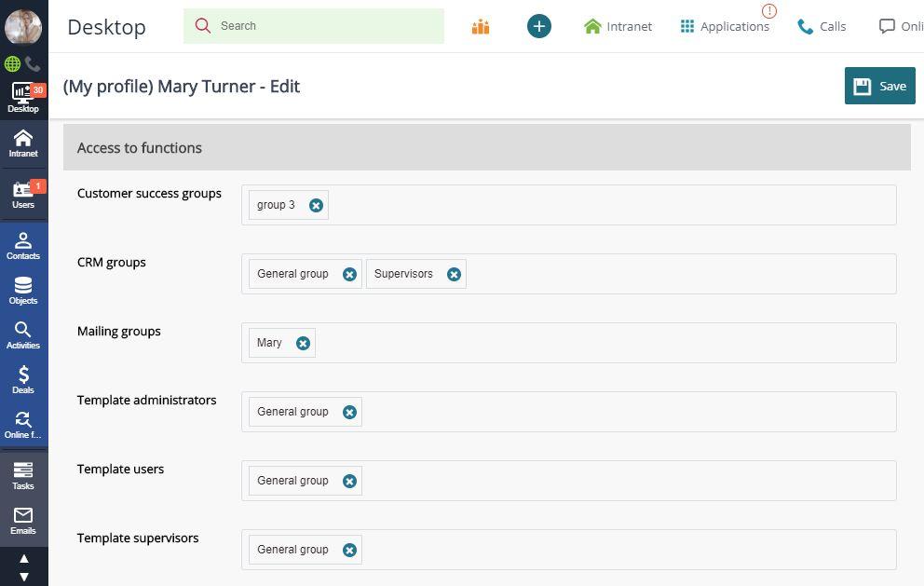Remove General group from Template supervisors
The image size is (924, 586).
[349, 550]
